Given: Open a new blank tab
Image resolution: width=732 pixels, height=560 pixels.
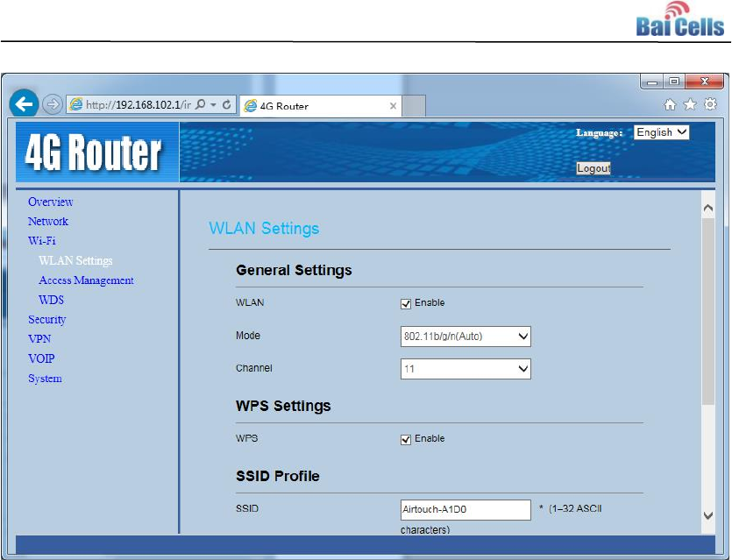Looking at the screenshot, I should coord(414,106).
